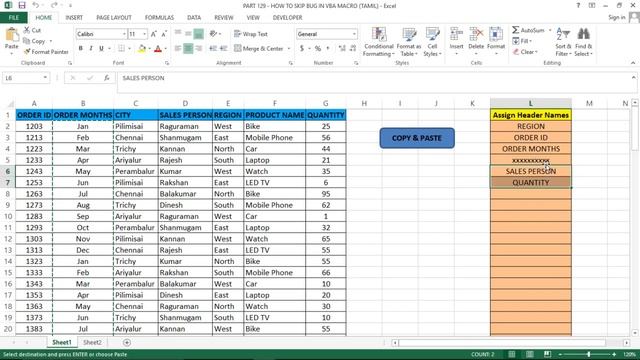Select column L header
The width and height of the screenshot is (640, 360).
pos(531,103)
